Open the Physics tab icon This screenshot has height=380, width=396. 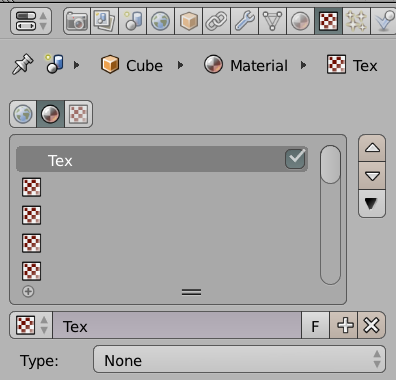pyautogui.click(x=383, y=21)
